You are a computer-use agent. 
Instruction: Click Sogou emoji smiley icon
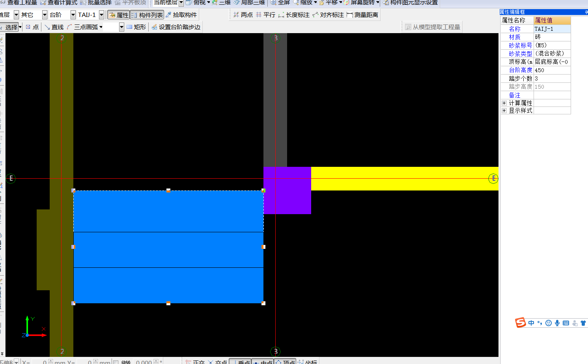(x=549, y=323)
